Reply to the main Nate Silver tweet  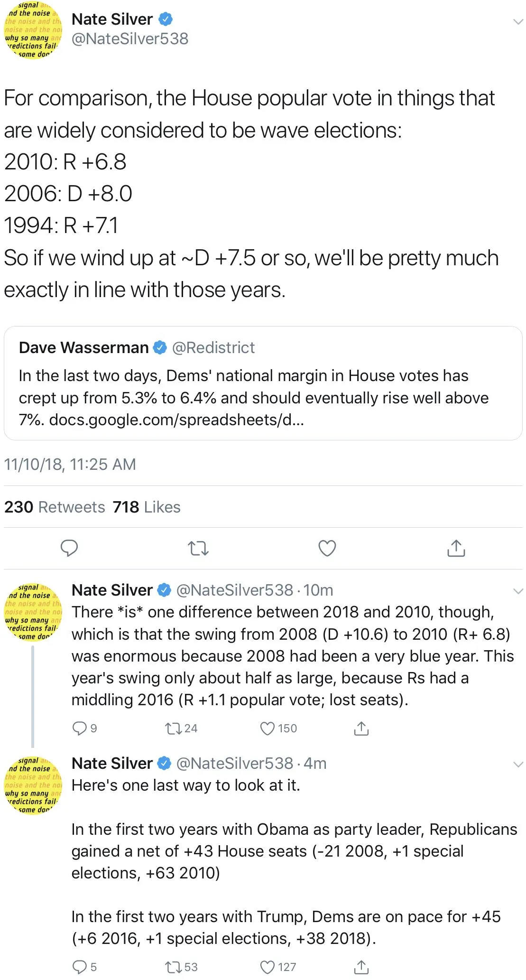tap(69, 548)
